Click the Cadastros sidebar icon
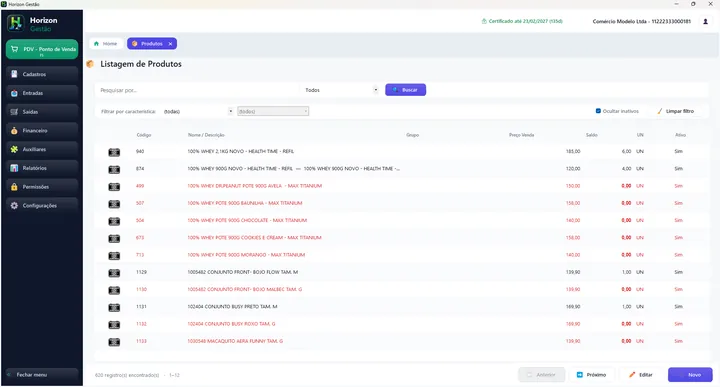The width and height of the screenshot is (720, 387). pyautogui.click(x=14, y=74)
